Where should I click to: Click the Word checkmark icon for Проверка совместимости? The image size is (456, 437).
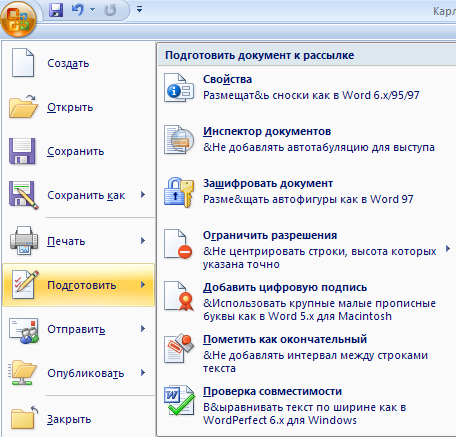point(179,400)
